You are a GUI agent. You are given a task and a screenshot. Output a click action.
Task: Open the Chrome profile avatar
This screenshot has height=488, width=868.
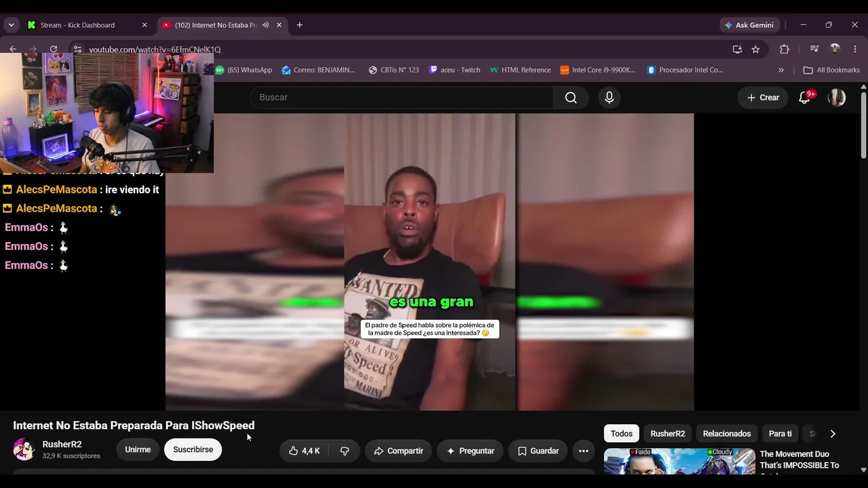tap(835, 49)
